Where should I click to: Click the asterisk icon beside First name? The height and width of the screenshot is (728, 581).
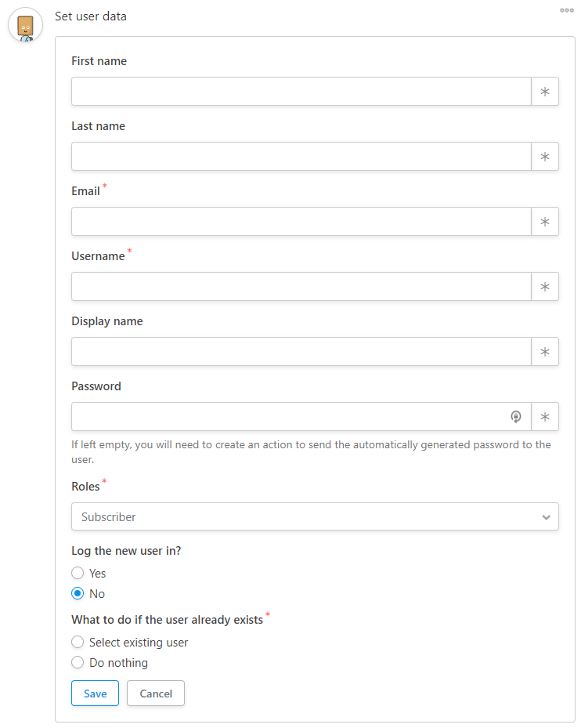pos(545,92)
